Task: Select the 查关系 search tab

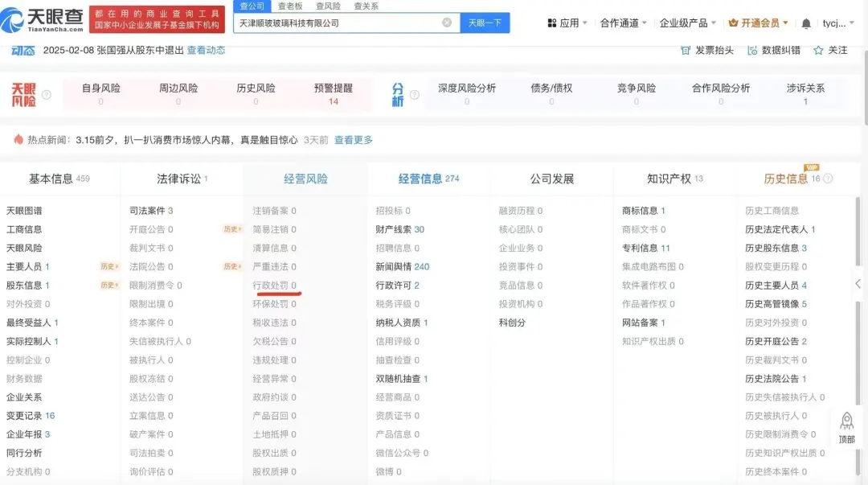Action: click(x=366, y=6)
